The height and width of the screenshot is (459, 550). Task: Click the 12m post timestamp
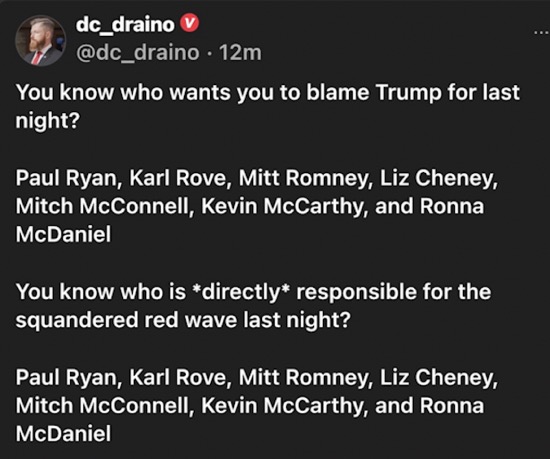[240, 53]
